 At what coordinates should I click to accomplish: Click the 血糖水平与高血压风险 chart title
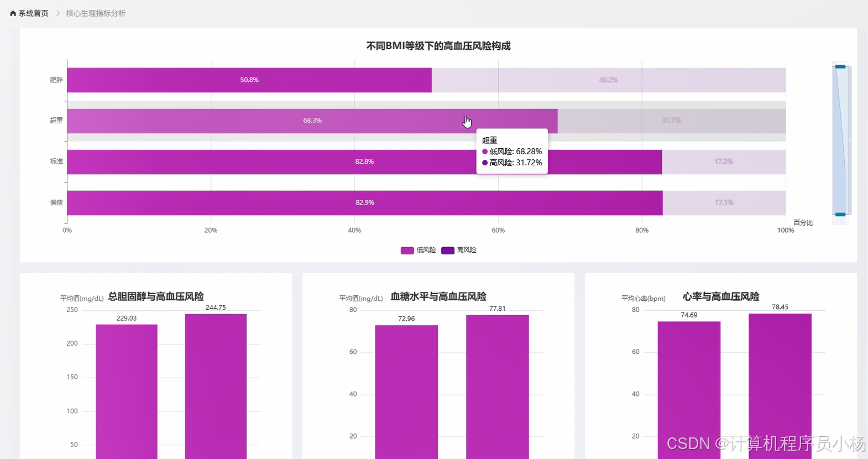point(438,296)
